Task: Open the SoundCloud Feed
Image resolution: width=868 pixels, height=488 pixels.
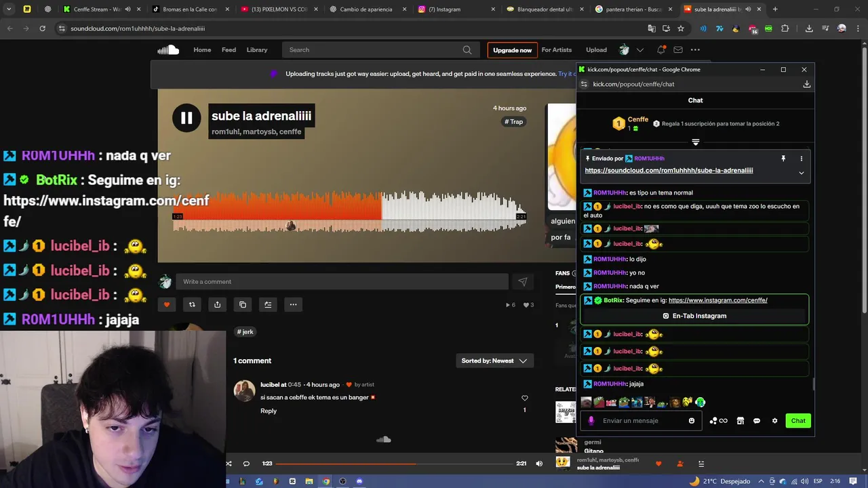Action: (x=229, y=49)
